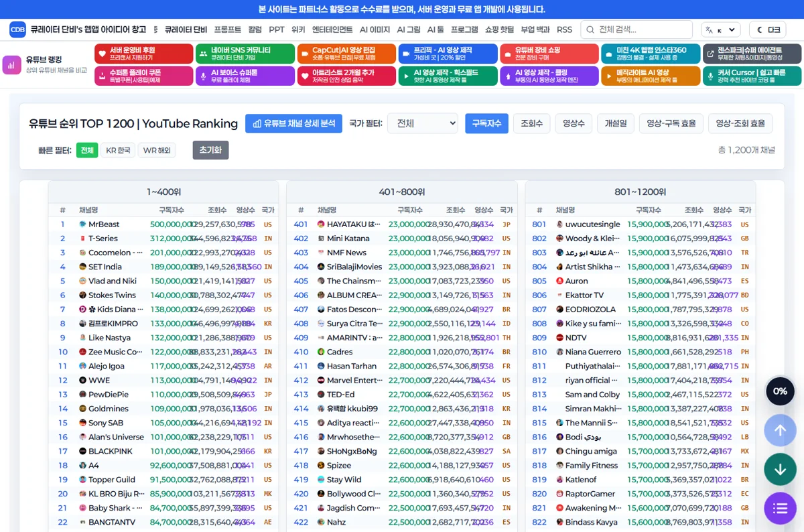Sort by 개설일 button
Screen dimensions: 804x532
pos(616,123)
